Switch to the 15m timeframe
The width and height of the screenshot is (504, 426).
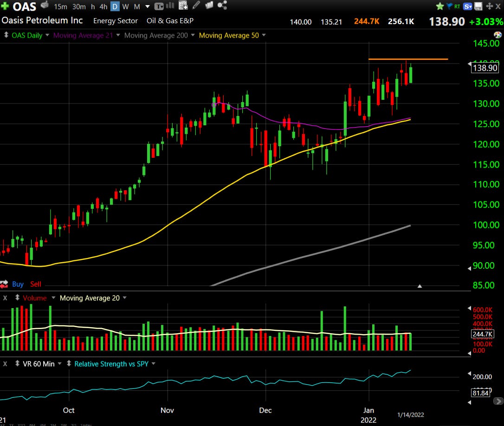pyautogui.click(x=60, y=7)
